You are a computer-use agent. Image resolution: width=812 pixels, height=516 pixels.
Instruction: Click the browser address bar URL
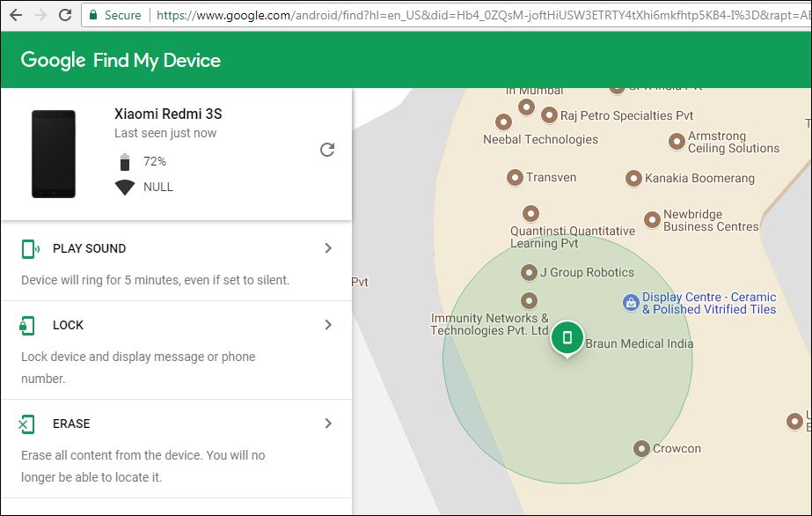pos(483,16)
